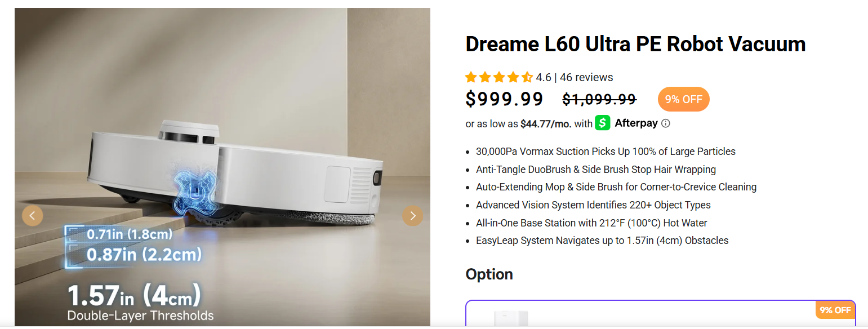Click the EasyLeap System feature bullet
868x329 pixels.
602,241
